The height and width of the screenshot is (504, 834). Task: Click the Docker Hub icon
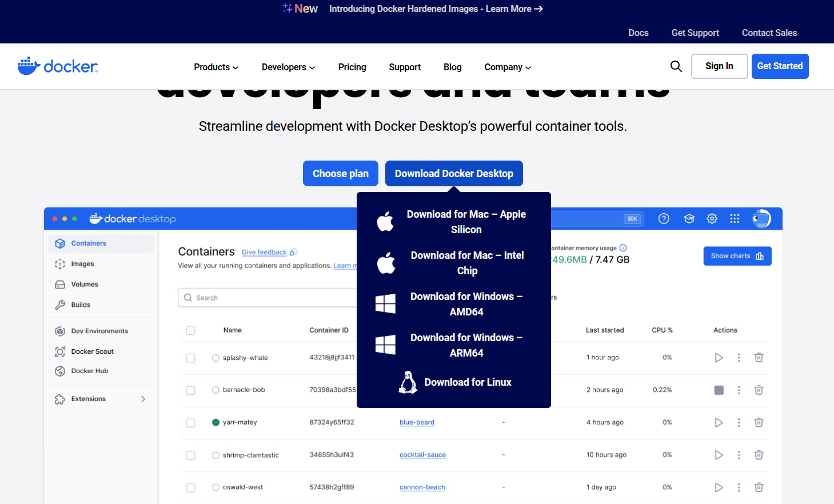pyautogui.click(x=60, y=371)
